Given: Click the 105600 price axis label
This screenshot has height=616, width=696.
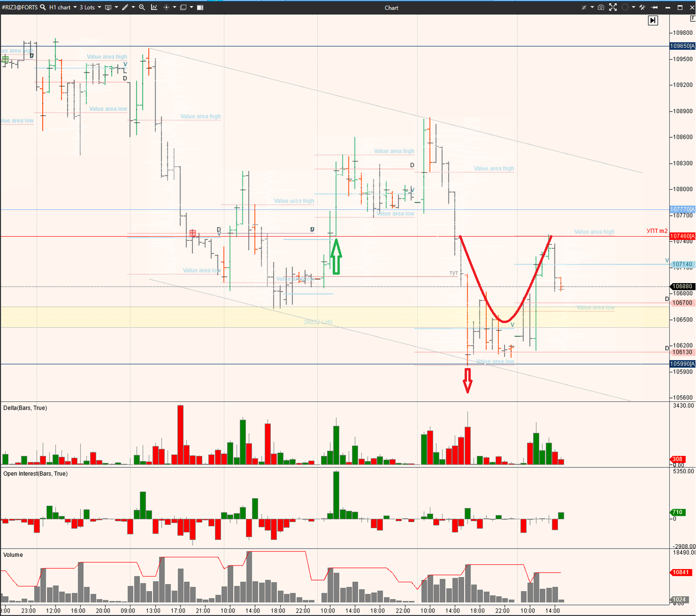Looking at the screenshot, I should tap(683, 397).
